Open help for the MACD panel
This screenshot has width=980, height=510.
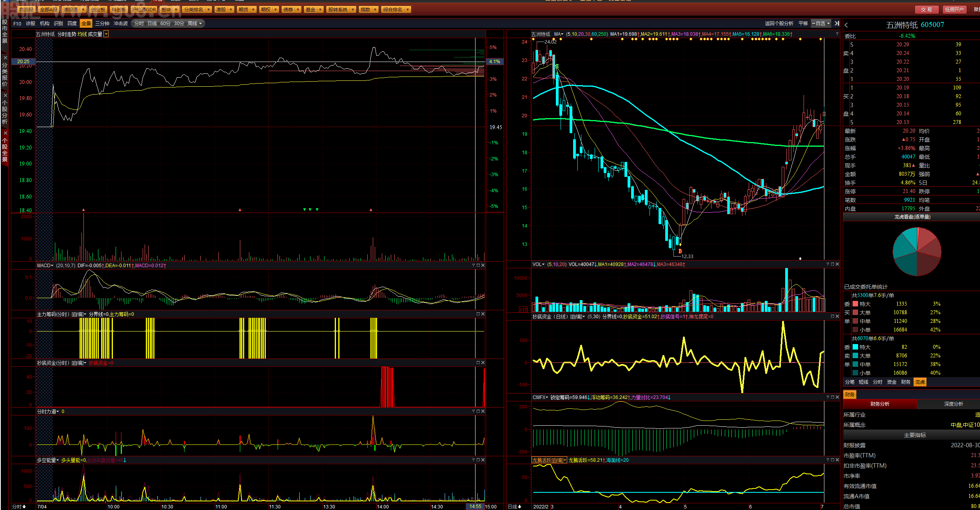pyautogui.click(x=474, y=266)
